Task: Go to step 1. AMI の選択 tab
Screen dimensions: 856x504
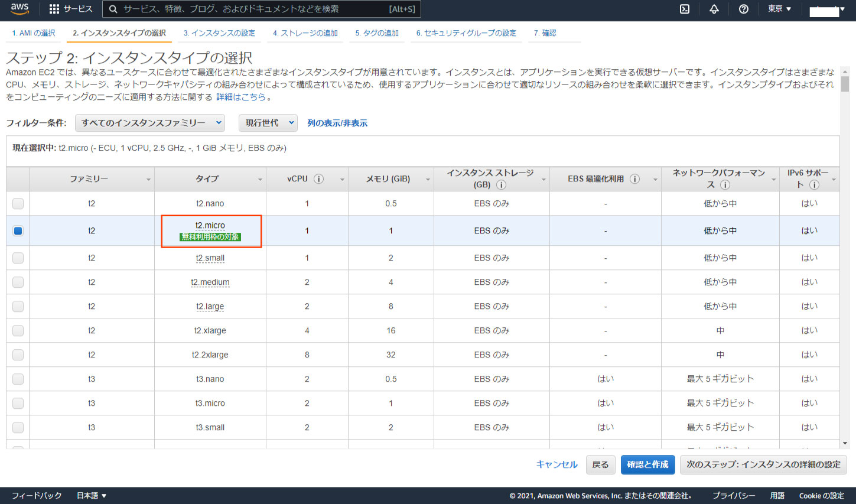Action: click(x=34, y=33)
